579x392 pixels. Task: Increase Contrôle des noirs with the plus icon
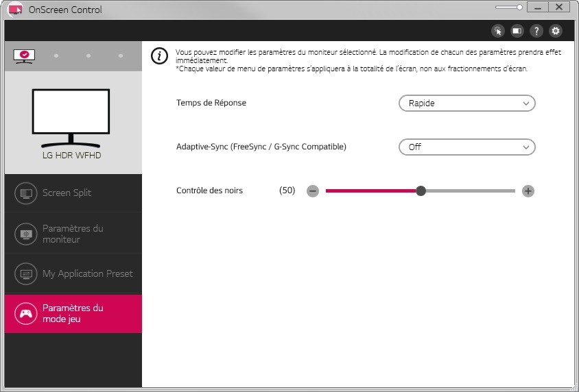pos(528,191)
